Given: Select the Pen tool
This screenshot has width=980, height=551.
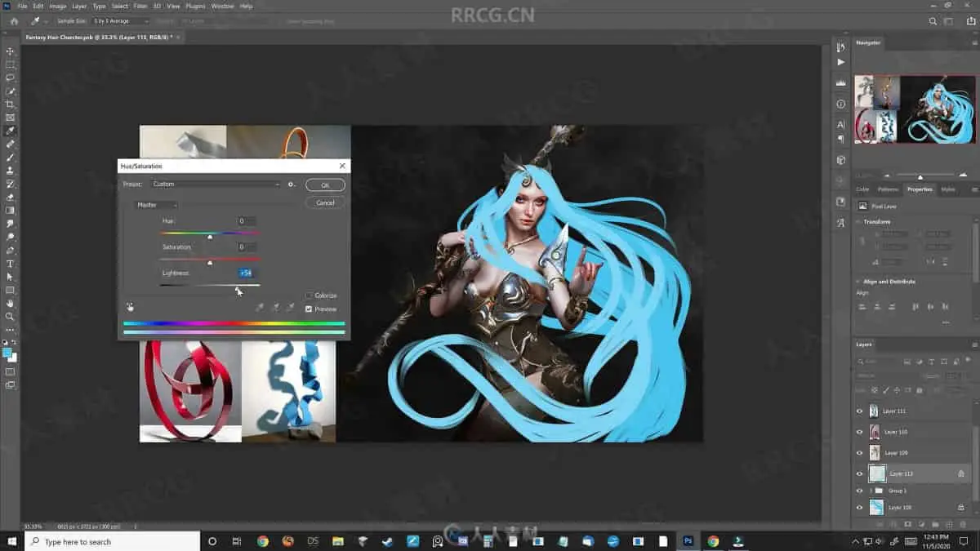Looking at the screenshot, I should (10, 250).
